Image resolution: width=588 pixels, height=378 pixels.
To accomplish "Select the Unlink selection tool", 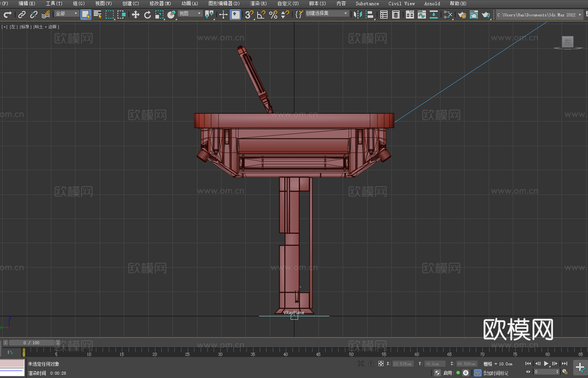I will tap(34, 14).
